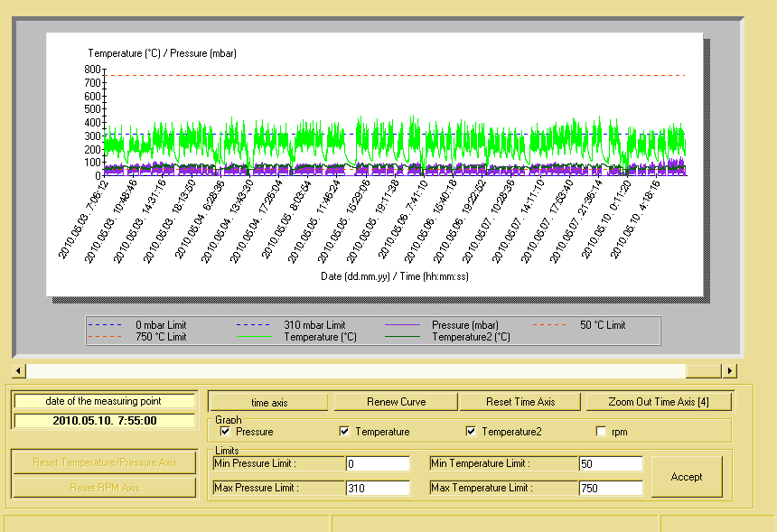777x532 pixels.
Task: Click the Reset RPM Axis button
Action: coord(104,488)
